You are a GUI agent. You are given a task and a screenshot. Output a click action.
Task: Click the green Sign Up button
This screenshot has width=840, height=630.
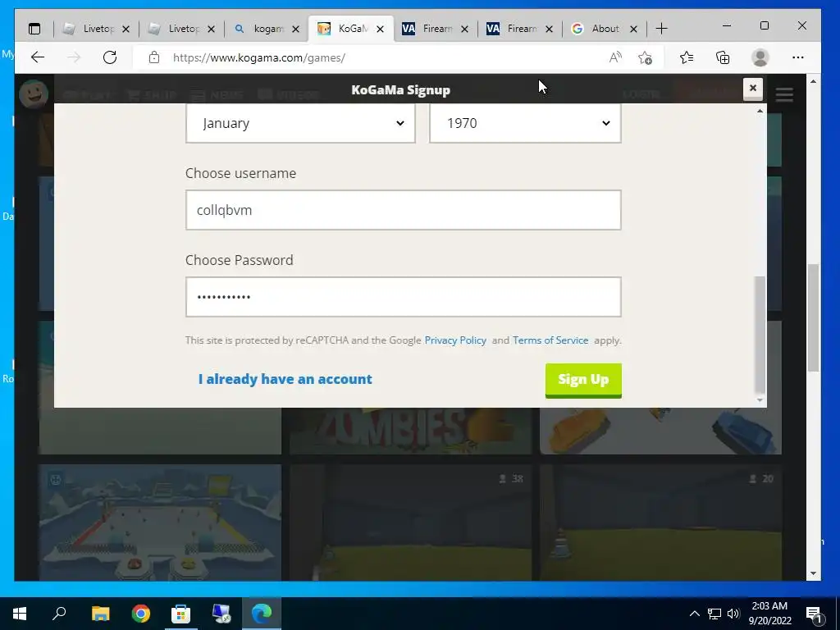(583, 381)
